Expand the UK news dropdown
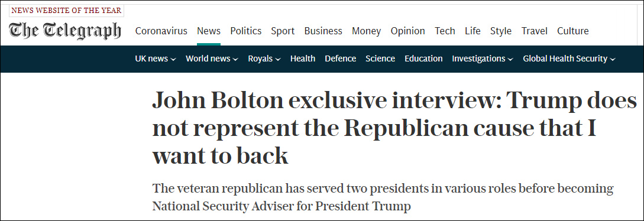Viewport: 644px width, 221px height. click(x=156, y=58)
